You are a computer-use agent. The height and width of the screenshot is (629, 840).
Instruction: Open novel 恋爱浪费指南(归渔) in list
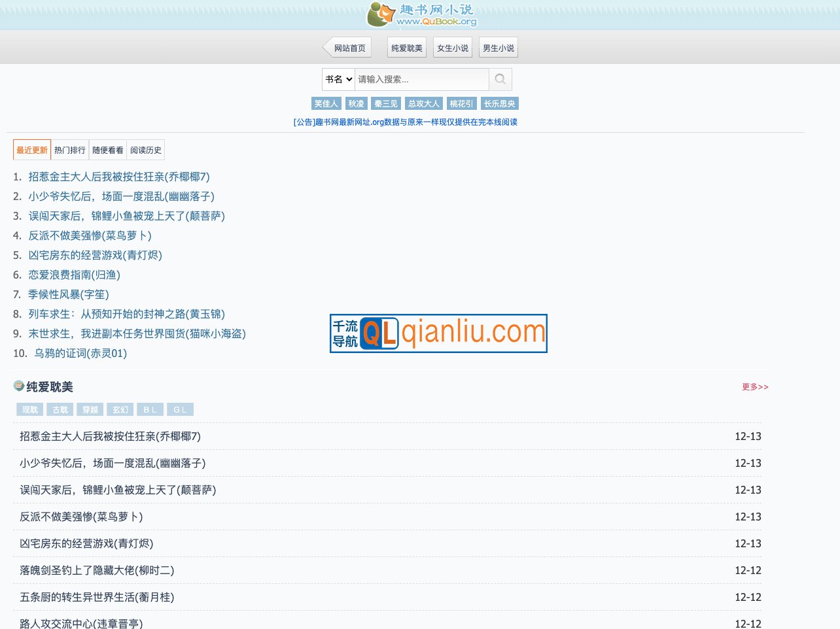click(x=74, y=275)
